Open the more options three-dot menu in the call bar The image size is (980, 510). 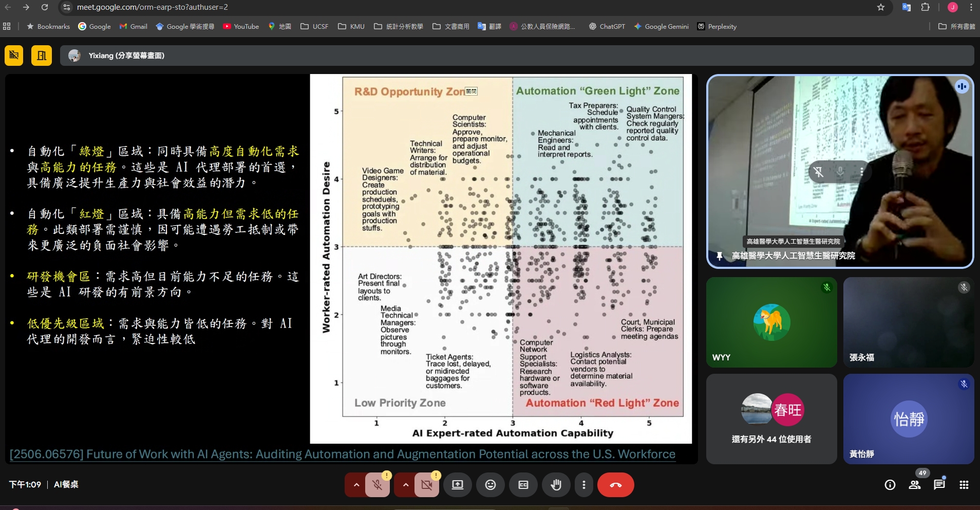pos(583,485)
